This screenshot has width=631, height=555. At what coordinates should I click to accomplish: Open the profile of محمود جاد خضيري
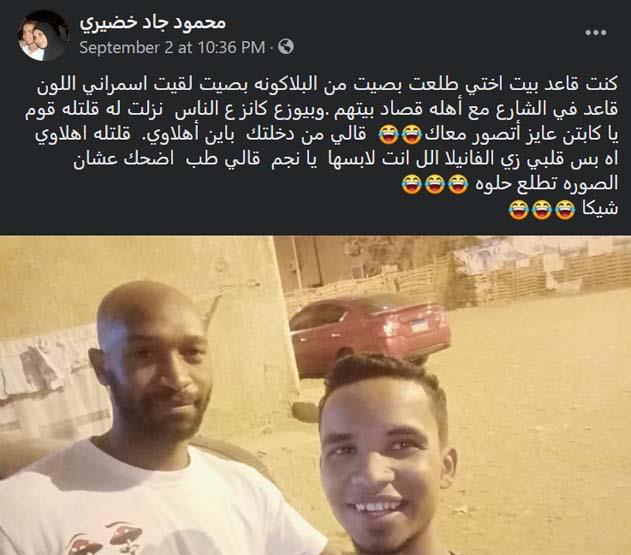[x=153, y=23]
